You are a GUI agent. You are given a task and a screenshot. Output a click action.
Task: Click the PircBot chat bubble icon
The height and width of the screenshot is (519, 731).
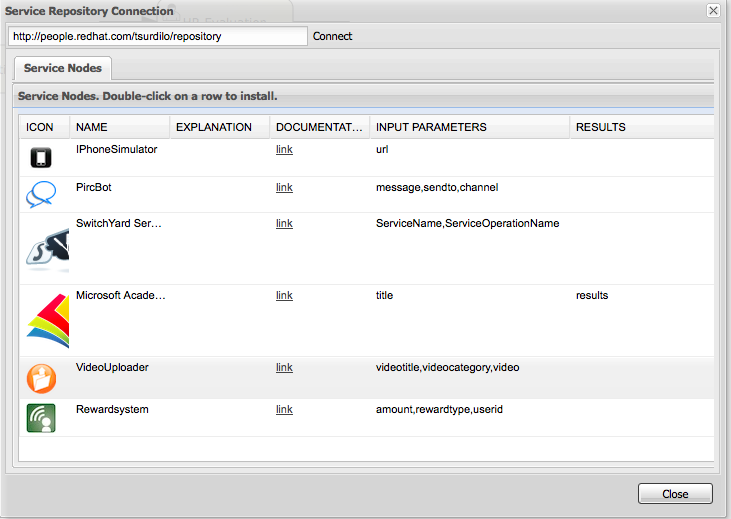[x=40, y=194]
